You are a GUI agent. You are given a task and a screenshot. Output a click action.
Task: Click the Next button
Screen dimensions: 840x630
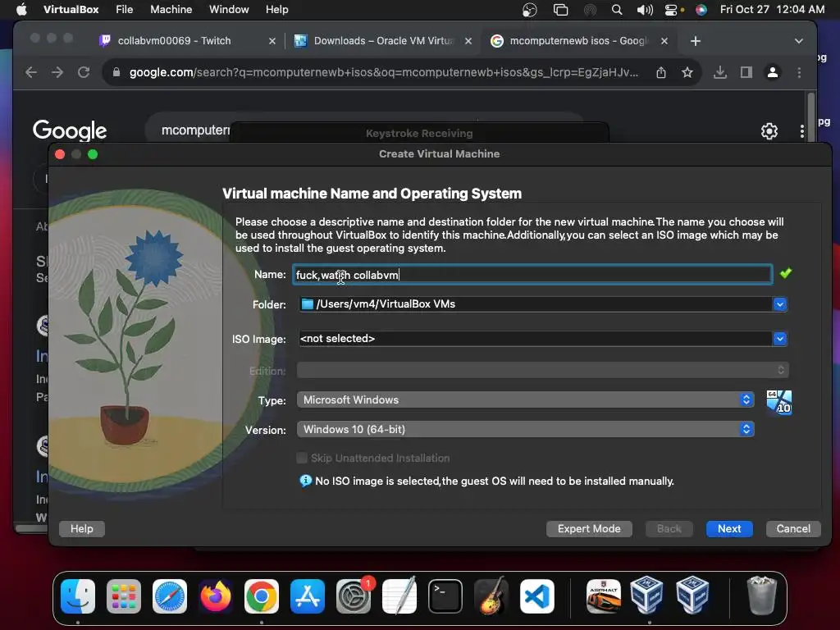[x=729, y=529]
